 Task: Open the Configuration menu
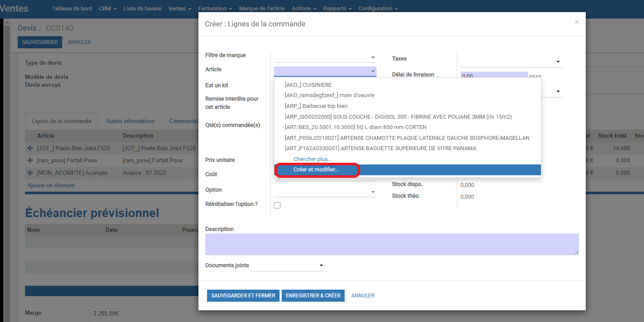(378, 9)
